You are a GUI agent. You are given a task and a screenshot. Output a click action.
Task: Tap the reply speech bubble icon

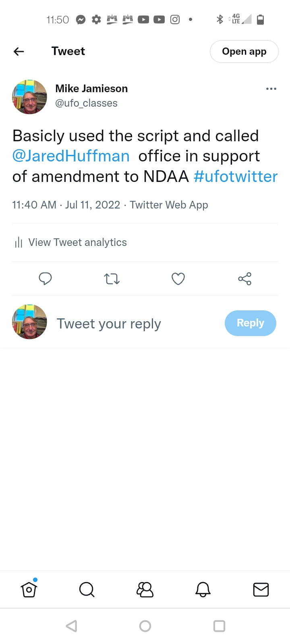pyautogui.click(x=45, y=279)
